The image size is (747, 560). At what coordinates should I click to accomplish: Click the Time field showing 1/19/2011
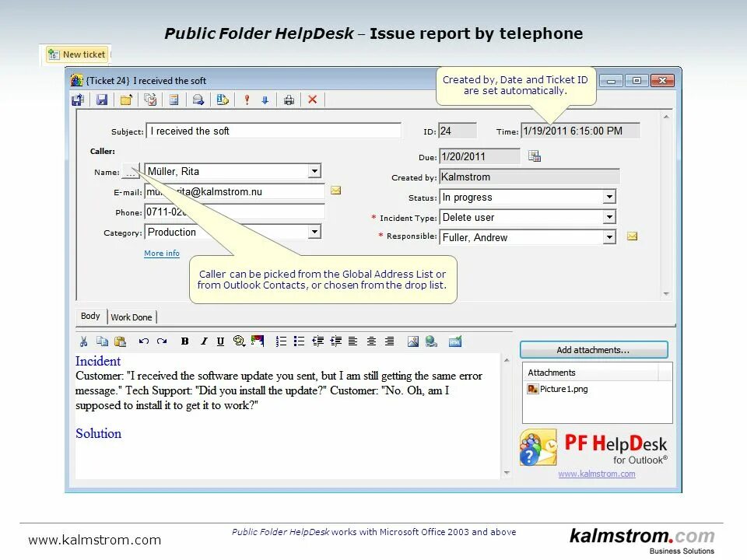580,131
